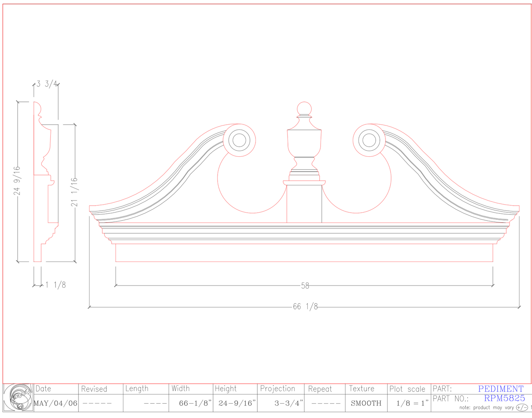Screen dimensions: 532x418
Task: Select the left volute rosette
Action: coord(240,140)
